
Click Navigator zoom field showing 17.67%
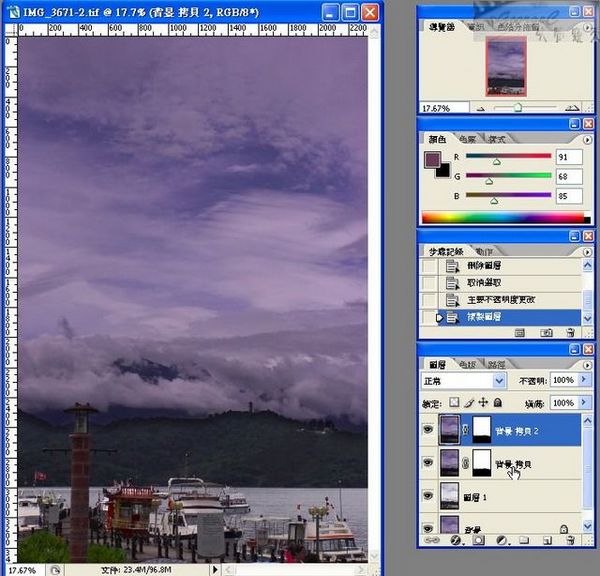[x=445, y=108]
